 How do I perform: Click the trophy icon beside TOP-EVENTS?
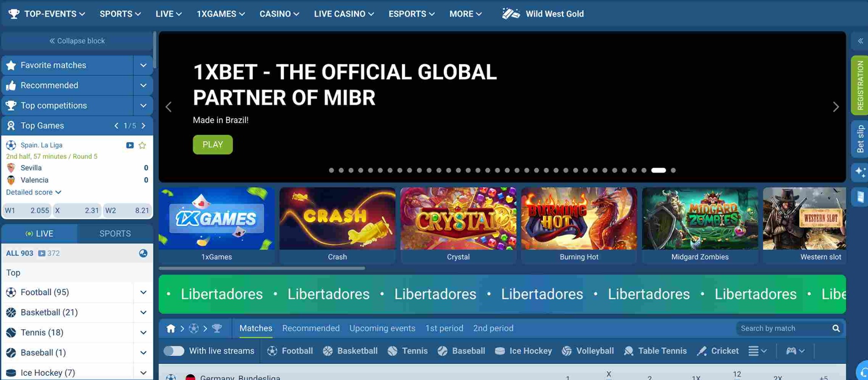(14, 14)
